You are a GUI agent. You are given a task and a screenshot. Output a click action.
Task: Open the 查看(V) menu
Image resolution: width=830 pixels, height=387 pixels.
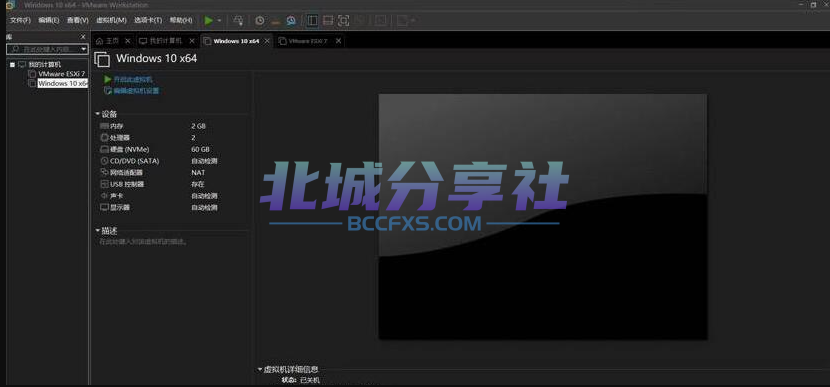[78, 20]
